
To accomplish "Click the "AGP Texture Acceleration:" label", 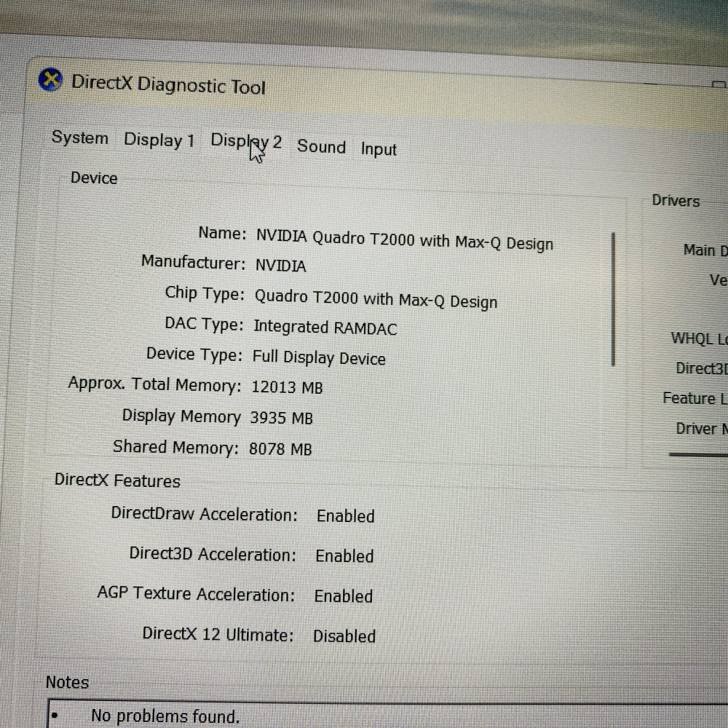I will point(196,594).
